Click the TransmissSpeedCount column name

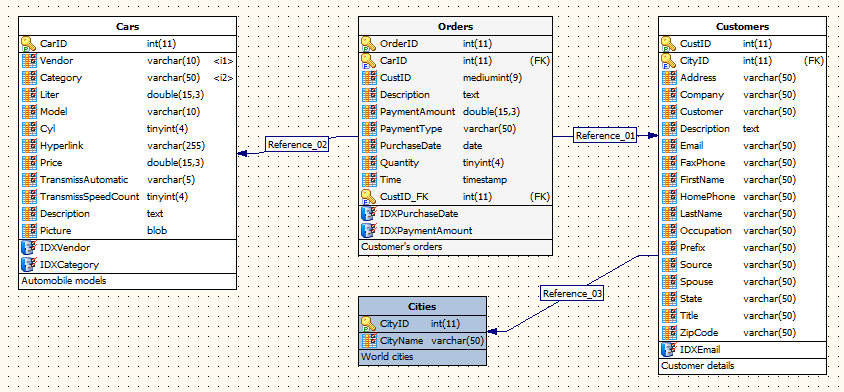tap(89, 197)
